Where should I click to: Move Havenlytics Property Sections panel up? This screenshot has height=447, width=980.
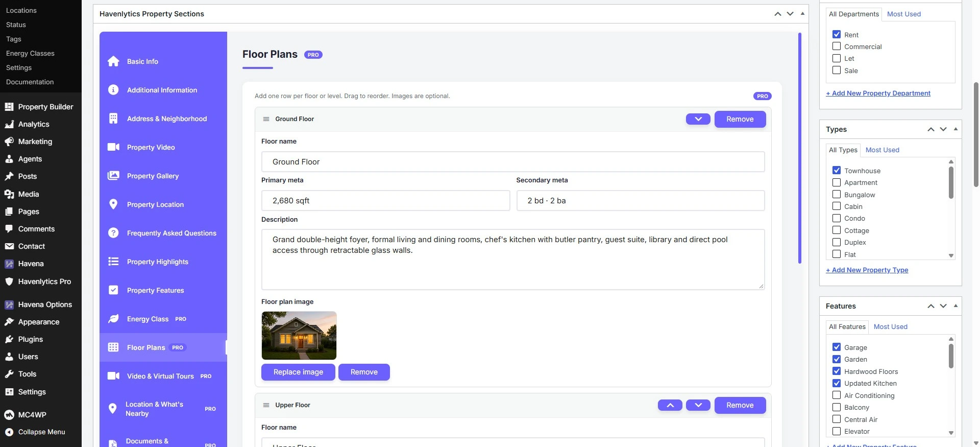tap(778, 14)
